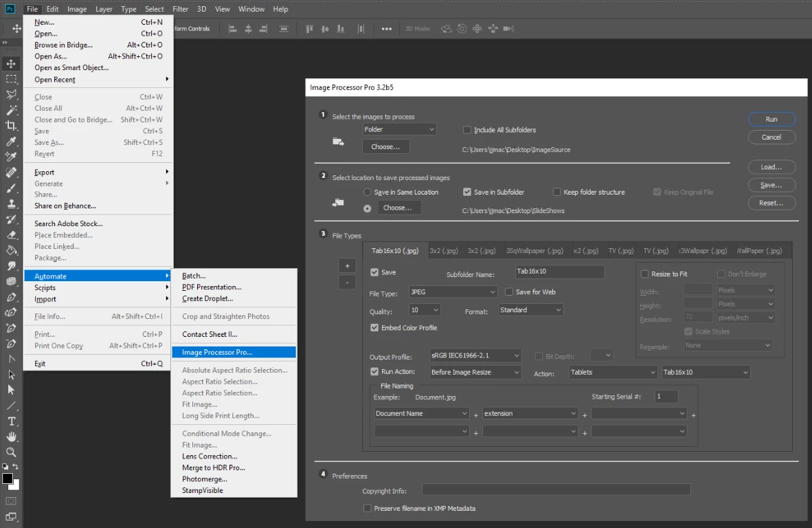This screenshot has height=528, width=812.
Task: Open the File Type JPEG dropdown
Action: click(x=453, y=292)
